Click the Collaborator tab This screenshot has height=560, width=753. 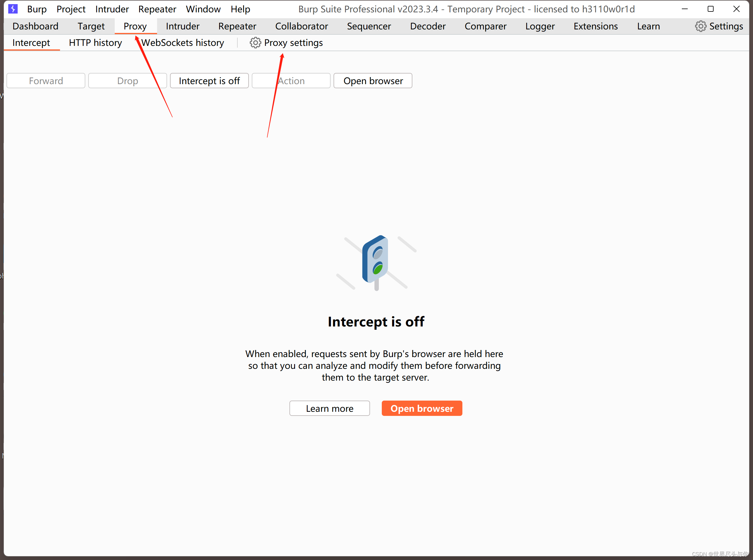[301, 26]
